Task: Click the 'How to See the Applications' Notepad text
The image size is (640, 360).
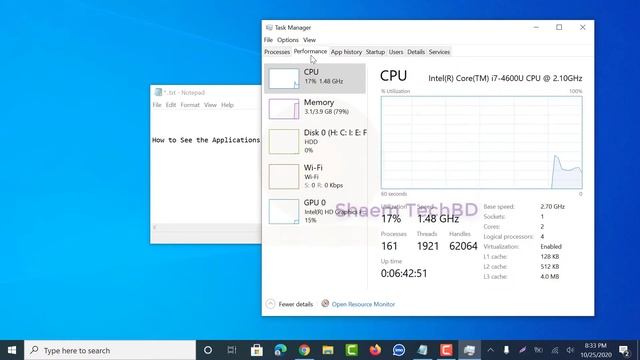Action: pyautogui.click(x=206, y=140)
